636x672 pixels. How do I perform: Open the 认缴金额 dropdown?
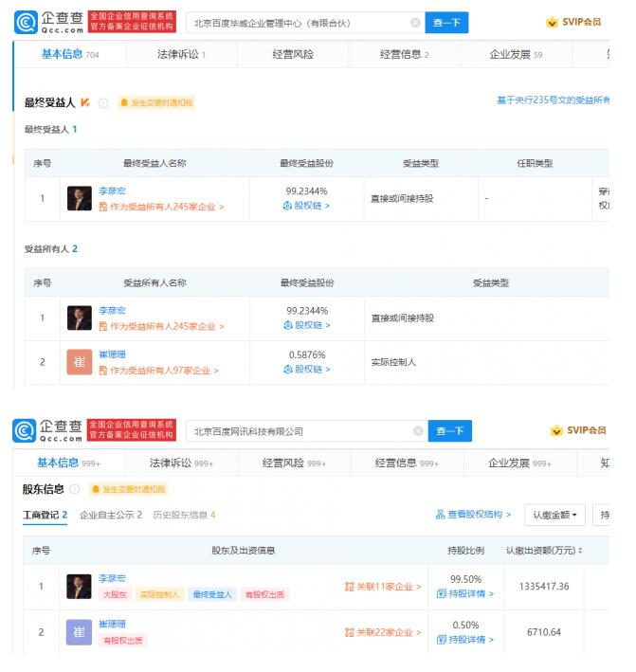[x=554, y=515]
